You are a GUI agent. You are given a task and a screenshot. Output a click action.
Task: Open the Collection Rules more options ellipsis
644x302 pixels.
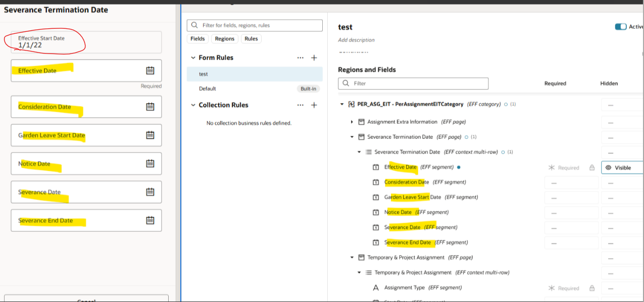(x=301, y=105)
